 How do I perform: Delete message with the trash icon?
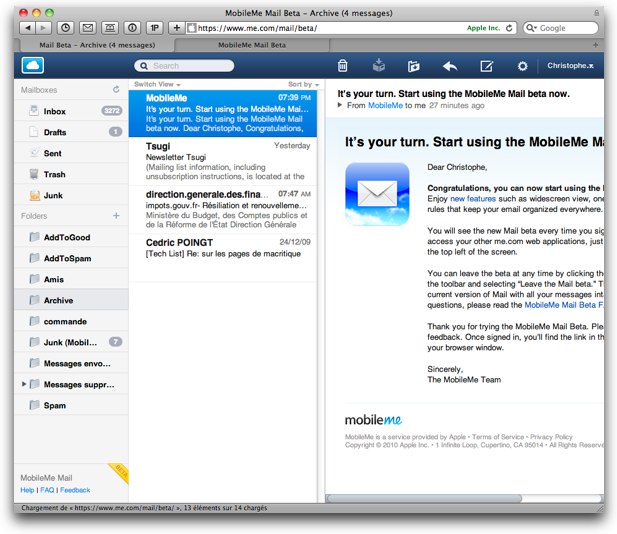click(342, 66)
